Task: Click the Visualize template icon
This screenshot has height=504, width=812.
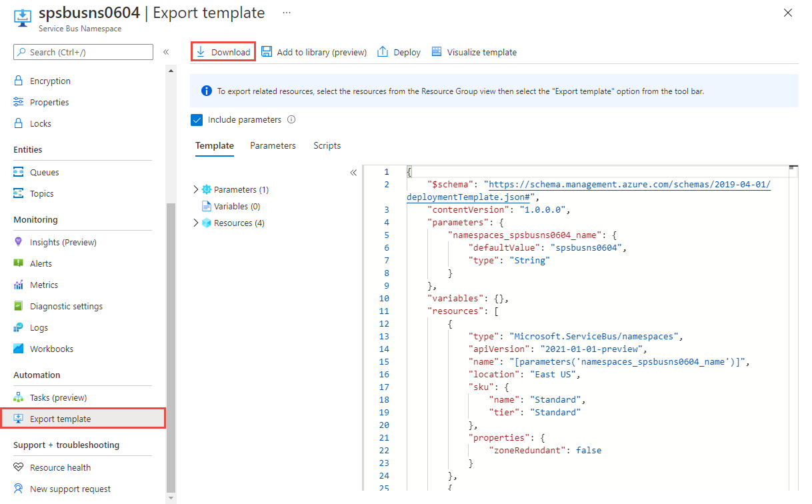Action: (437, 52)
